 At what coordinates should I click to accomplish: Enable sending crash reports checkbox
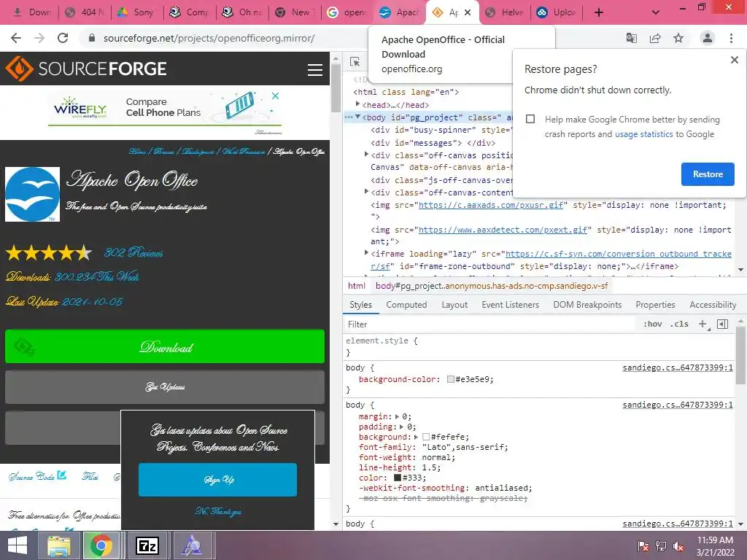click(530, 119)
